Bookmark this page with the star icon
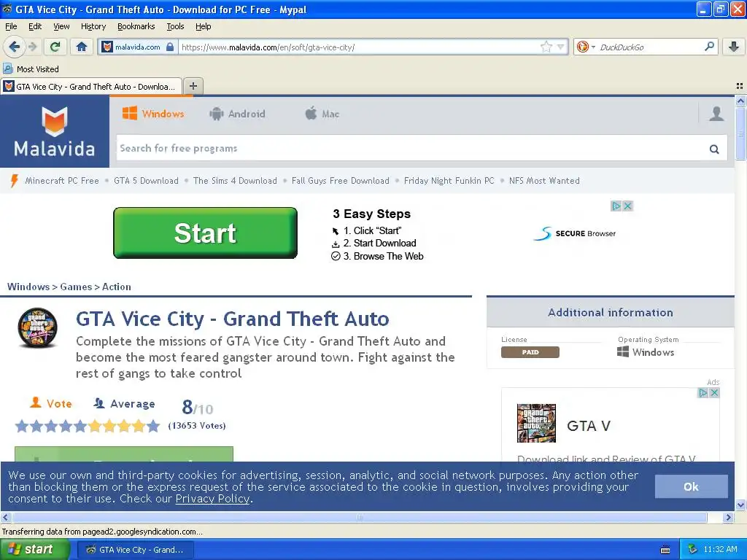The width and height of the screenshot is (747, 560). tap(546, 47)
